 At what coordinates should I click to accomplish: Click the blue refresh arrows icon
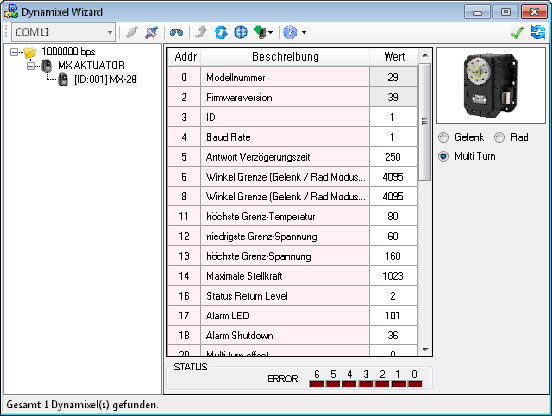[x=538, y=32]
